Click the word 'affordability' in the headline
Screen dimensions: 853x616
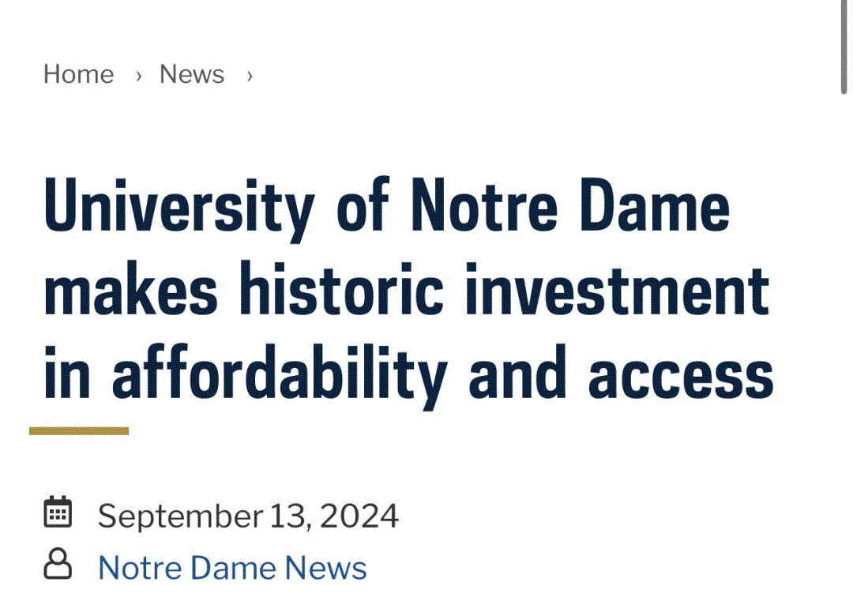point(280,377)
